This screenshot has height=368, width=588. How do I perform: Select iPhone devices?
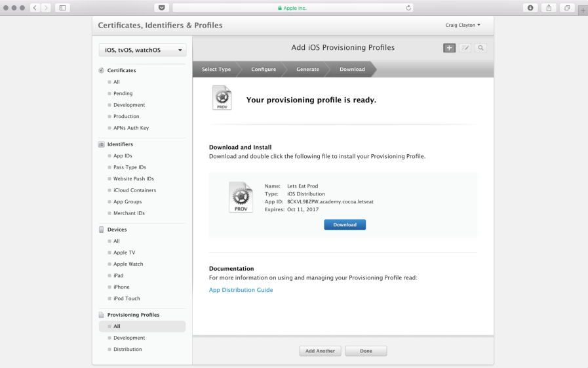(121, 287)
